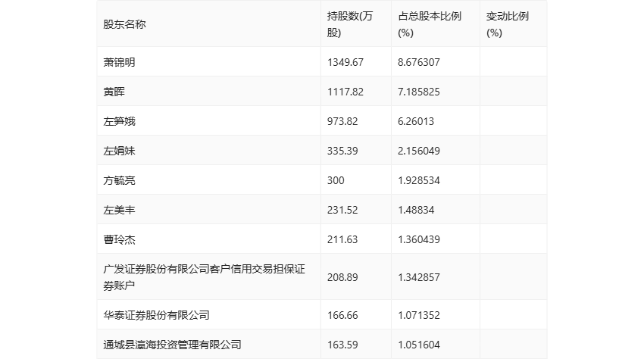Click the 持股数(万股) column header
The height and width of the screenshot is (359, 644).
350,24
